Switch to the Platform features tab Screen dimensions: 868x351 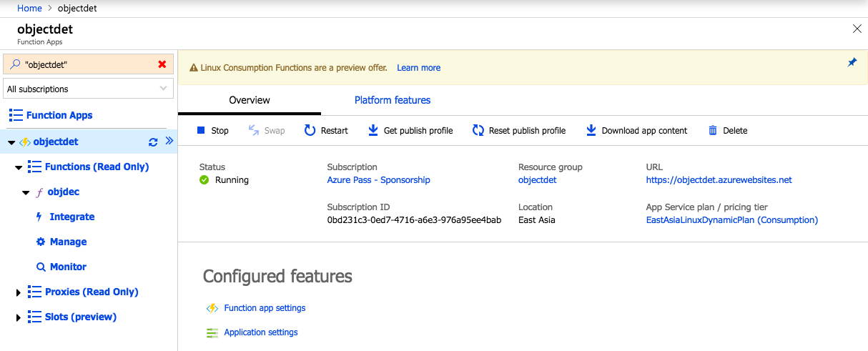click(393, 100)
